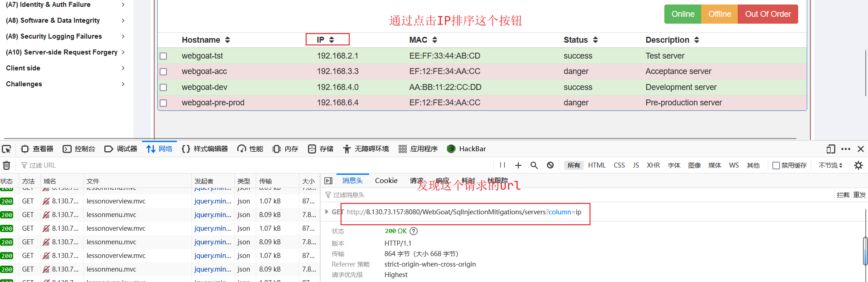This screenshot has height=282, width=868.
Task: Click the green Online button
Action: point(683,14)
